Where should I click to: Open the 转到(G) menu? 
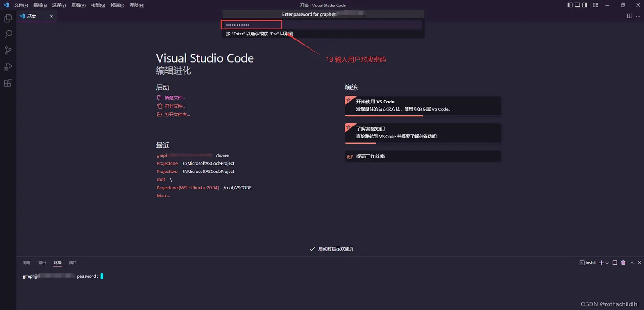[98, 5]
